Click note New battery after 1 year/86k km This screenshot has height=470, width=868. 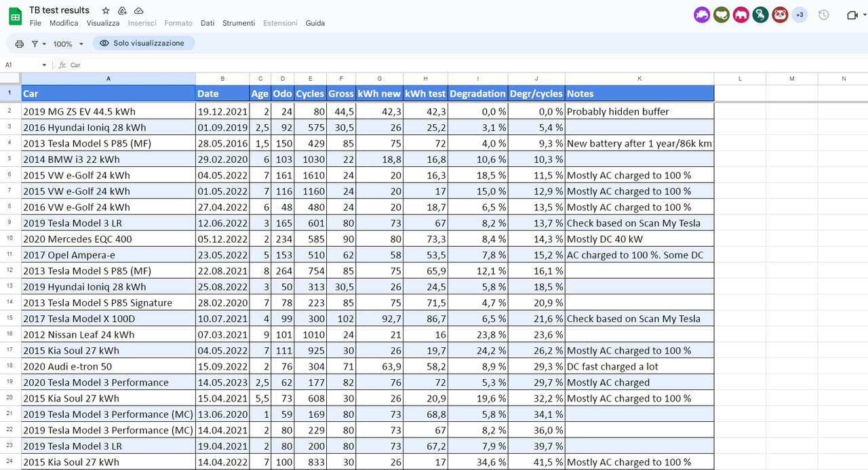639,143
